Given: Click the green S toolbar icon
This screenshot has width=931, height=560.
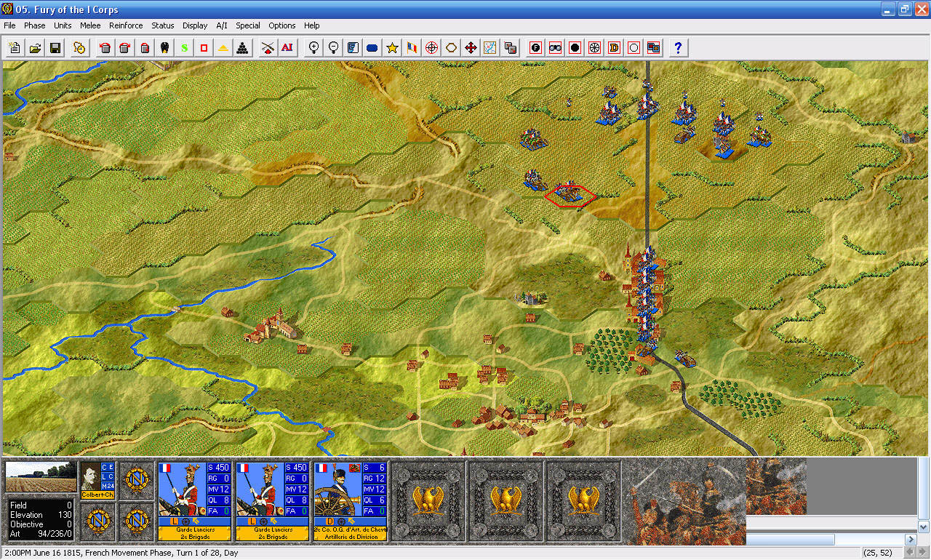Looking at the screenshot, I should [185, 48].
